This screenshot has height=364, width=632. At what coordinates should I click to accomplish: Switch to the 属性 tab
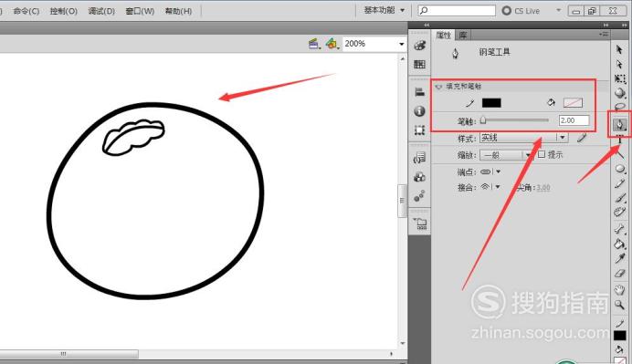click(443, 35)
